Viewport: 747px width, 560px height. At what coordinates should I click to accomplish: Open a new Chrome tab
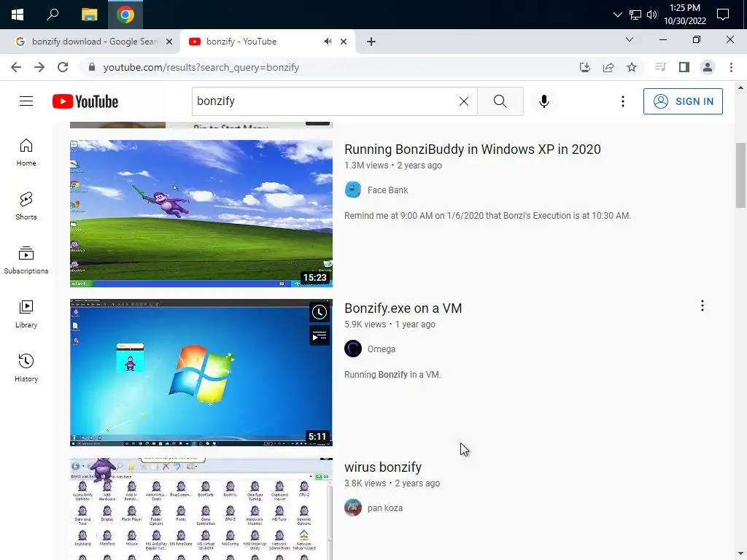371,42
